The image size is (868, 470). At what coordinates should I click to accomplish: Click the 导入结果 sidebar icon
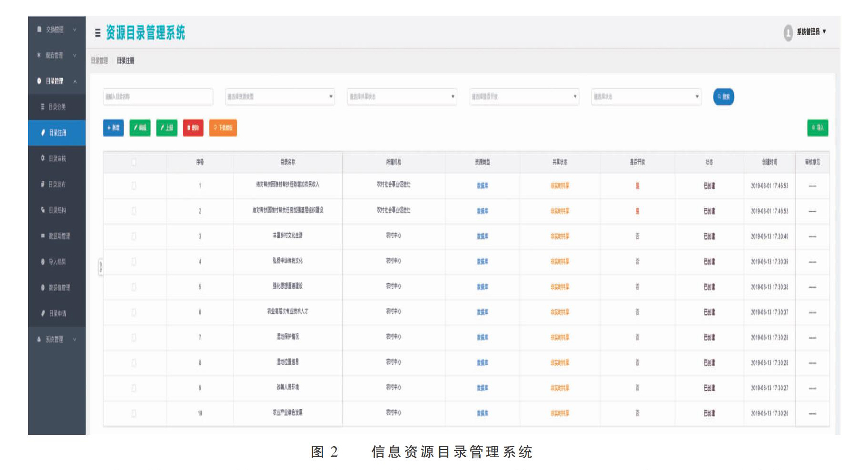click(x=43, y=261)
